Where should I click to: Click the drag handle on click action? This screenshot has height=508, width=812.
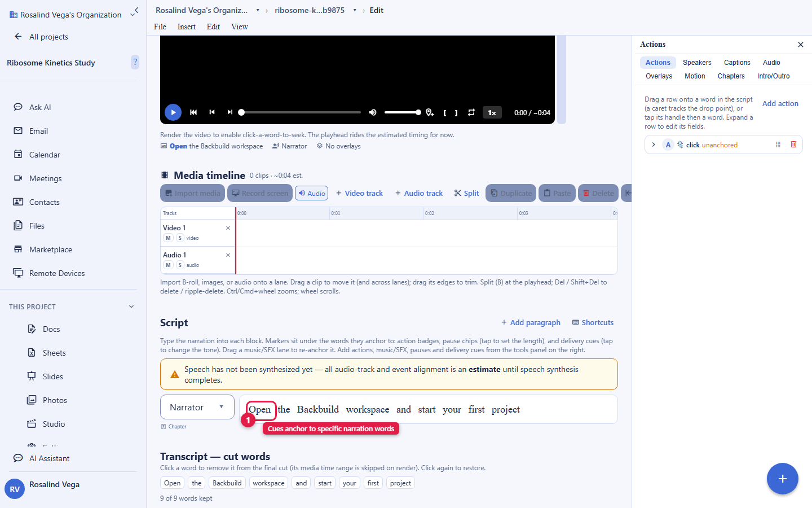click(x=778, y=144)
